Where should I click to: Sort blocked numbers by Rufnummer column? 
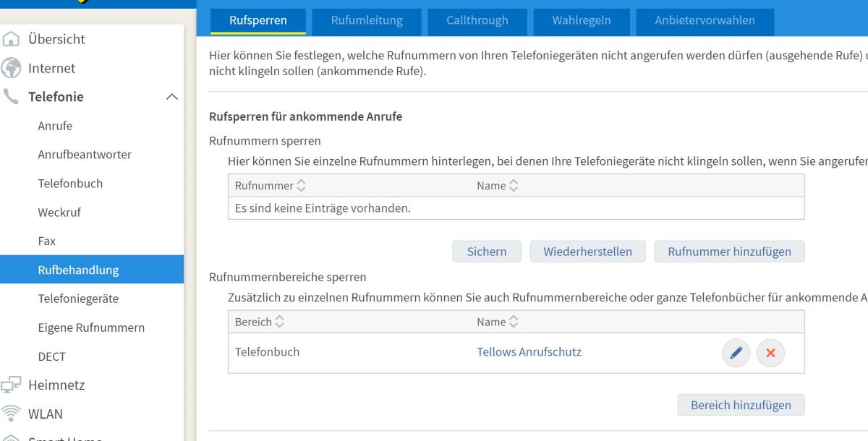(x=301, y=187)
